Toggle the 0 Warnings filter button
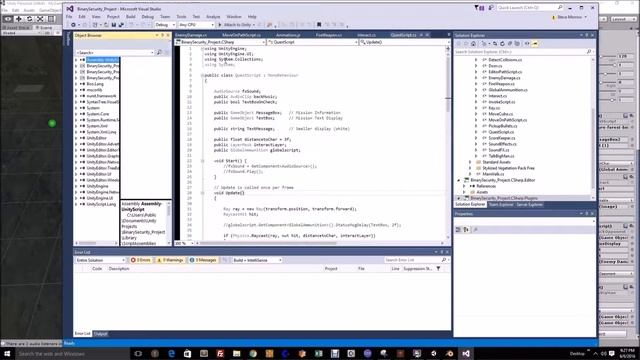This screenshot has height=360, width=640. click(x=170, y=260)
